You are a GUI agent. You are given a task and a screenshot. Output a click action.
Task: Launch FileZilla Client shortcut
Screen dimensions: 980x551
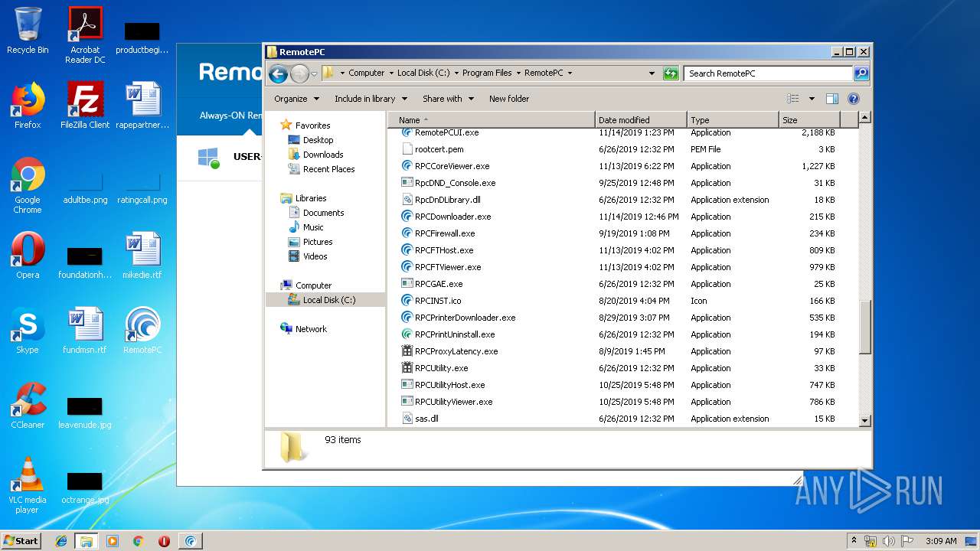[85, 105]
